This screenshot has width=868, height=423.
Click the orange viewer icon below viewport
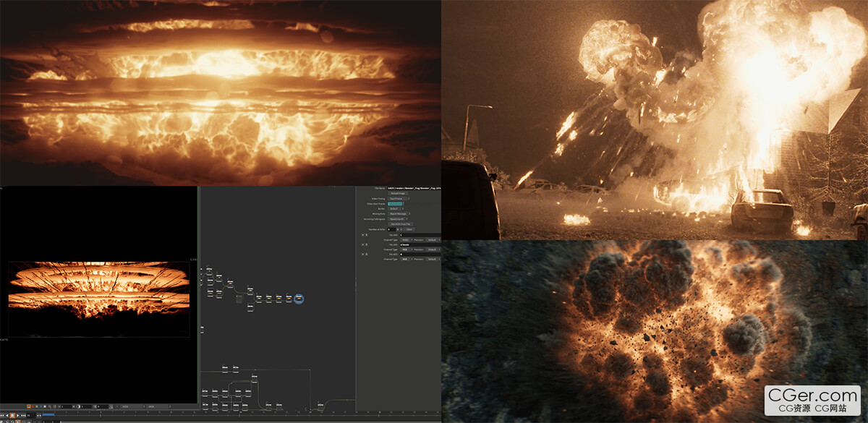[29, 406]
